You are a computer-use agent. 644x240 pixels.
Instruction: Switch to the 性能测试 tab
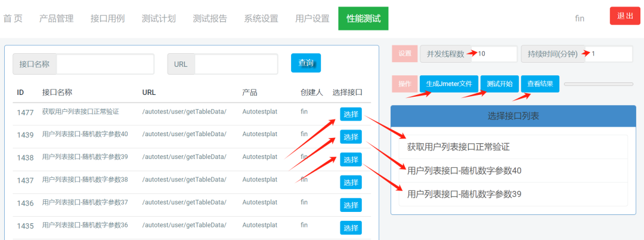click(x=364, y=19)
